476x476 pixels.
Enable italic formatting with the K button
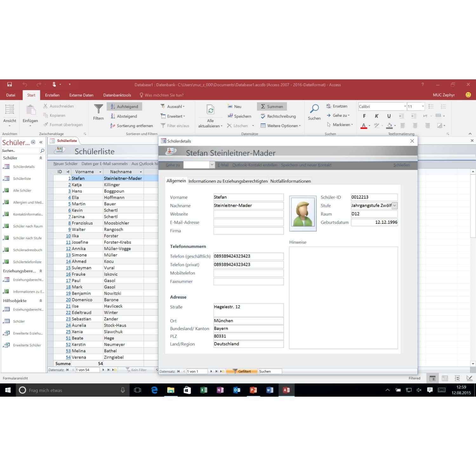point(376,116)
